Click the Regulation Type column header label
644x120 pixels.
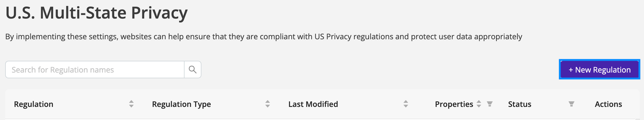(182, 104)
